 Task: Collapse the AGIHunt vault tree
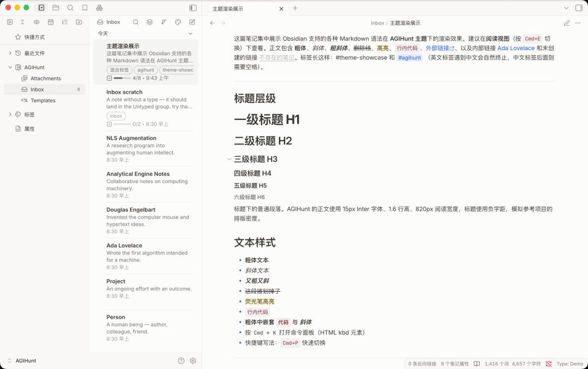coord(10,68)
